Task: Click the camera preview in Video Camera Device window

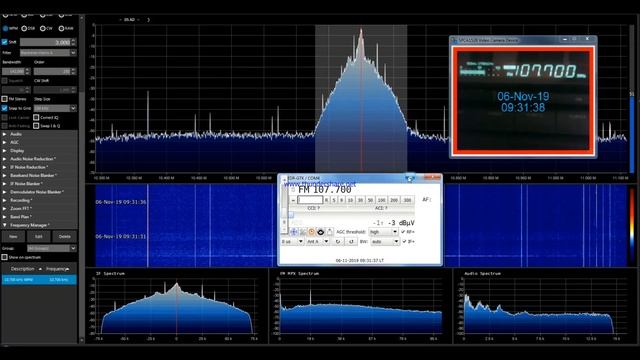Action: click(x=523, y=100)
